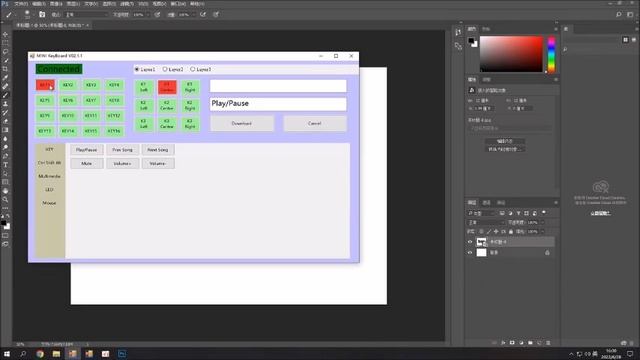Select the Move tool in Photoshop toolbar
Image resolution: width=640 pixels, height=360 pixels.
tap(5, 34)
